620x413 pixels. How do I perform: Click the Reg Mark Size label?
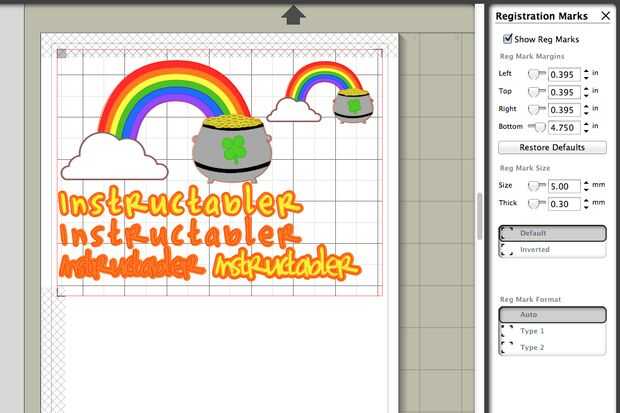point(525,168)
